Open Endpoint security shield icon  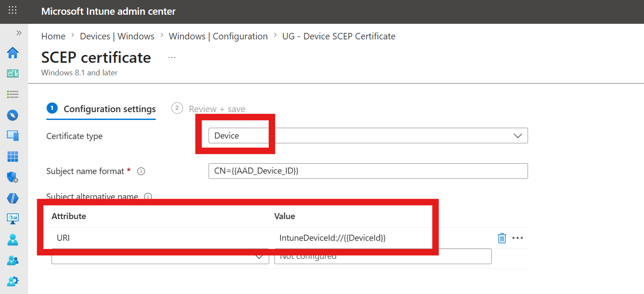[x=13, y=177]
